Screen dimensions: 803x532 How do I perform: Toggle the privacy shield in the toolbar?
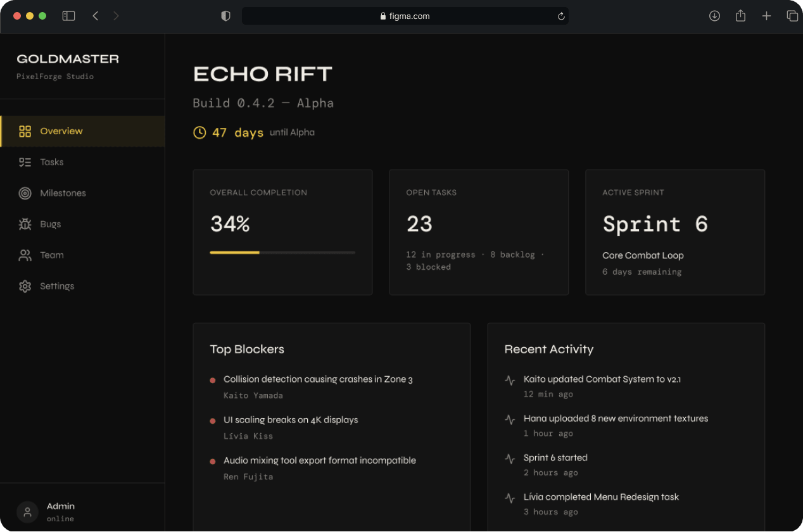(x=225, y=15)
